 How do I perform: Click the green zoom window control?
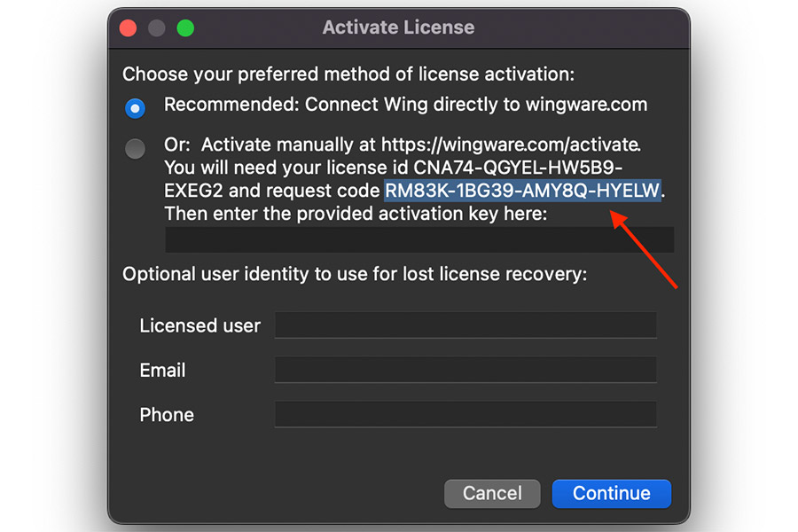(x=184, y=27)
